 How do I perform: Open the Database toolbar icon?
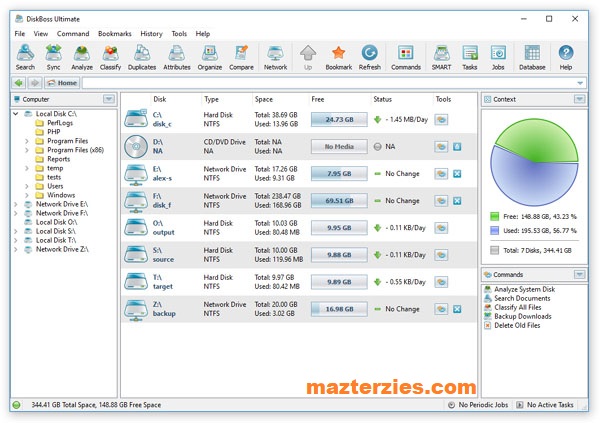point(532,57)
